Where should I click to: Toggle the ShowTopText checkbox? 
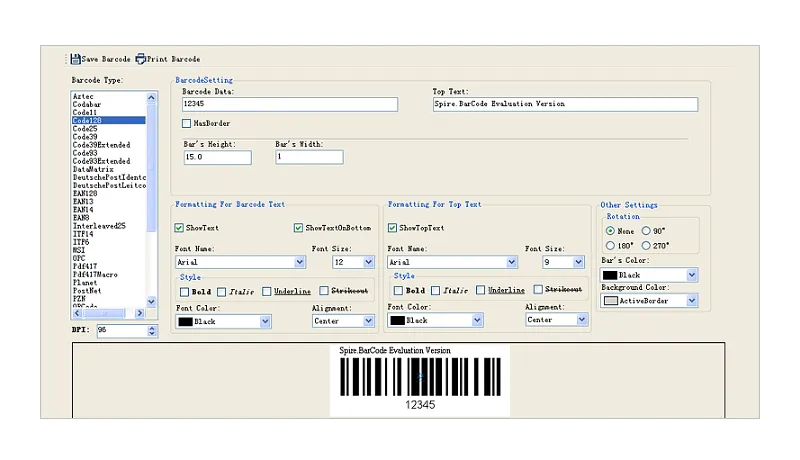click(392, 228)
